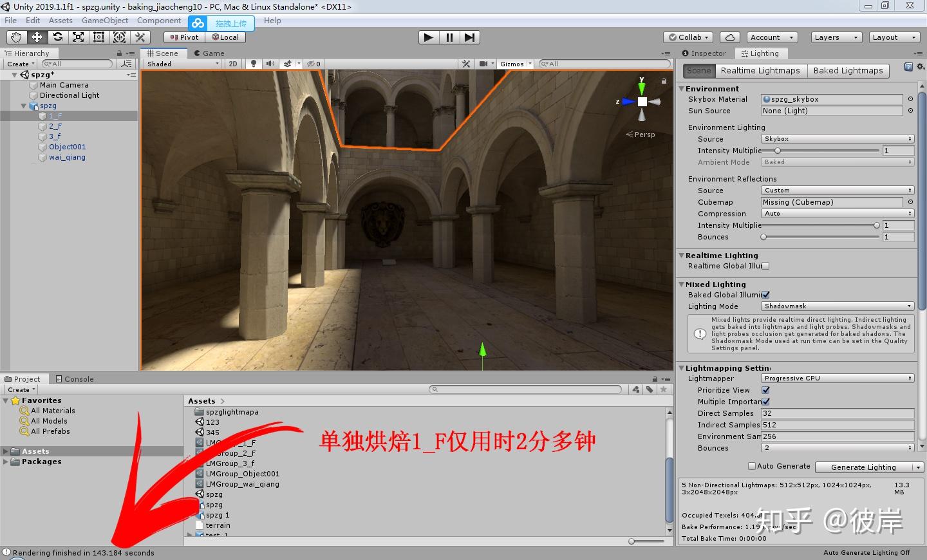Open the Component menu
The height and width of the screenshot is (560, 927).
point(159,21)
